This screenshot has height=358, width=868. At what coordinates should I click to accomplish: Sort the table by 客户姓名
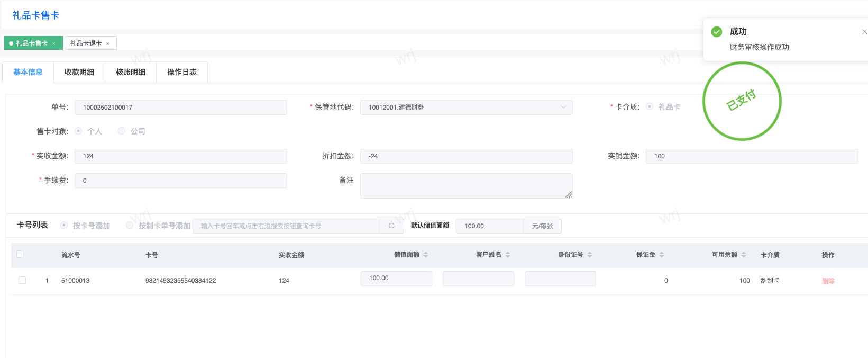[x=508, y=255]
